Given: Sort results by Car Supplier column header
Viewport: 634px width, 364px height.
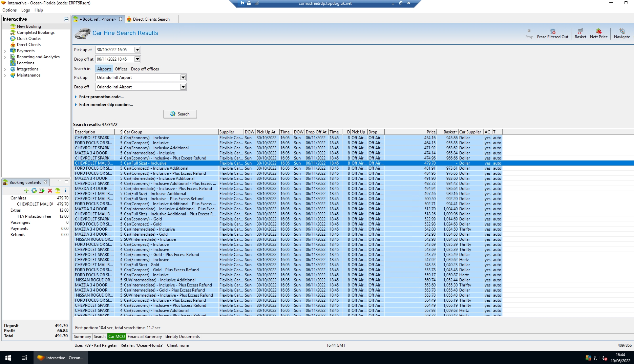Looking at the screenshot, I should click(471, 132).
